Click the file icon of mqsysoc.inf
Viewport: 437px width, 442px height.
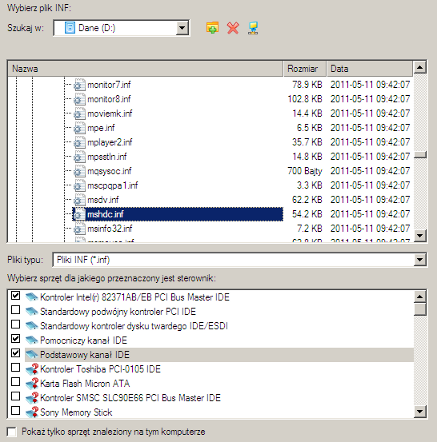(x=79, y=171)
